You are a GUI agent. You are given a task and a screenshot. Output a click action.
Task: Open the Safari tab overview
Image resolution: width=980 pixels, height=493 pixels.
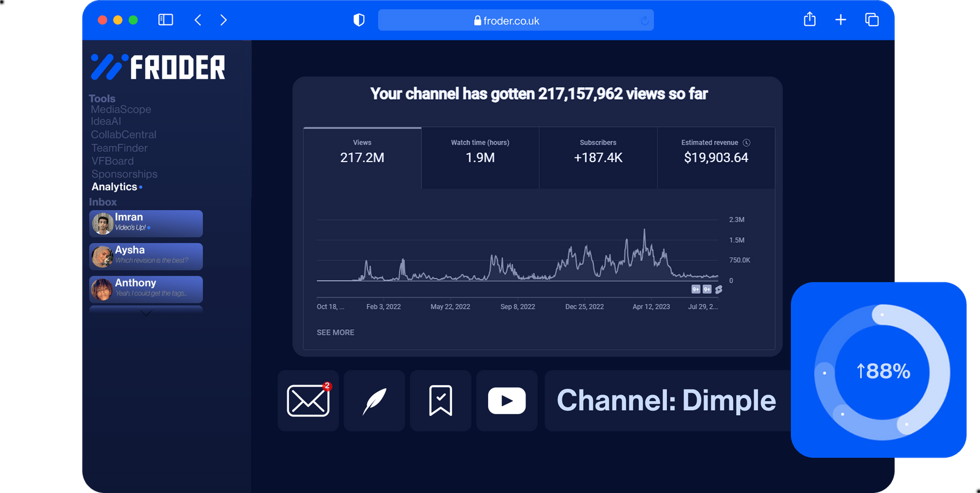pos(872,20)
